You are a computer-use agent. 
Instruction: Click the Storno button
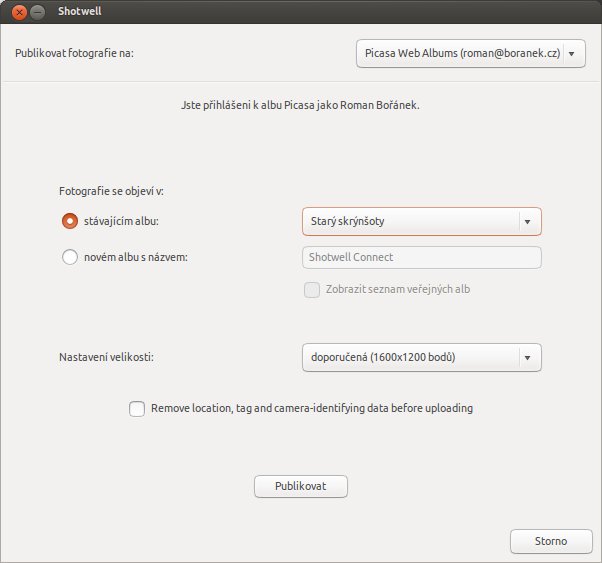coord(551,541)
